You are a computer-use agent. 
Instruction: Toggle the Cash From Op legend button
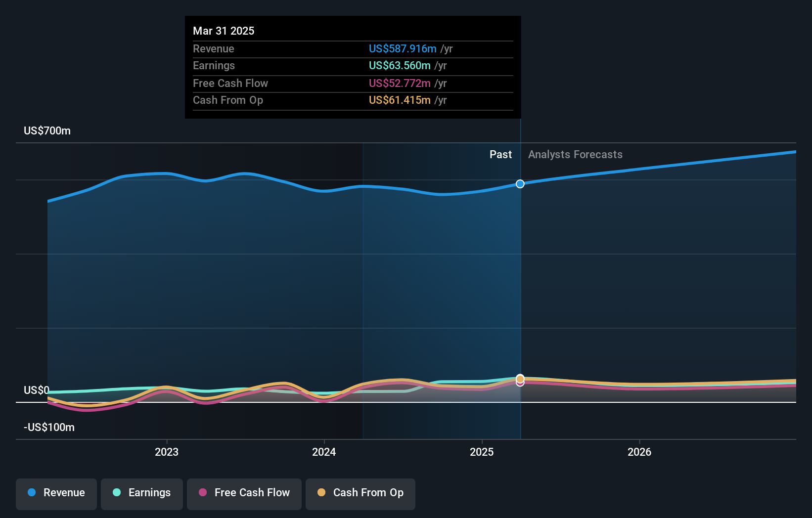coord(361,494)
